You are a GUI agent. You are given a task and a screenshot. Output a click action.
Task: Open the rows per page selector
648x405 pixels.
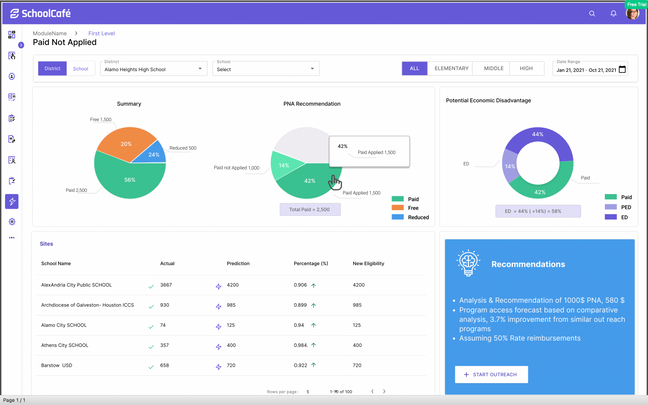(308, 391)
